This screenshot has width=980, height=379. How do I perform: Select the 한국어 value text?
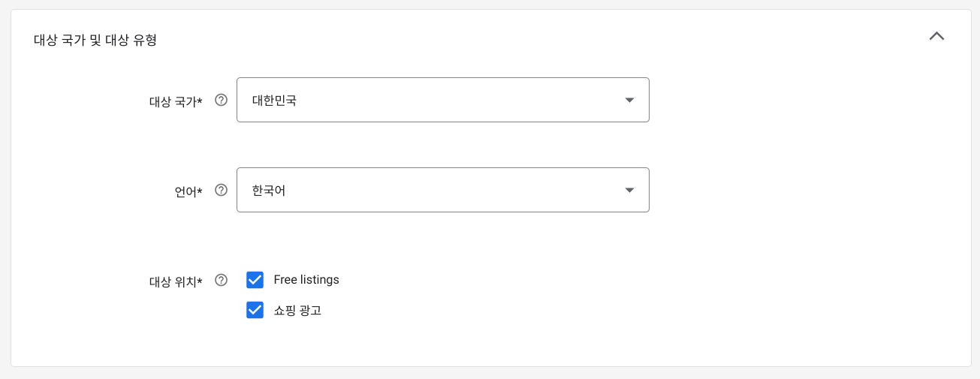[x=269, y=190]
